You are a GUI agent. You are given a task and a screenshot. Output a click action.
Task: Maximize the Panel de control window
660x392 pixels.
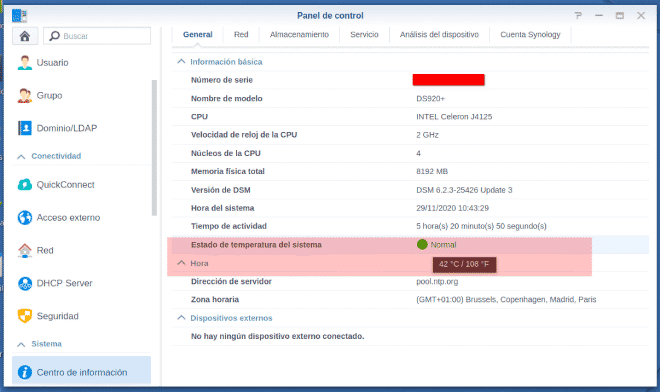click(x=620, y=16)
